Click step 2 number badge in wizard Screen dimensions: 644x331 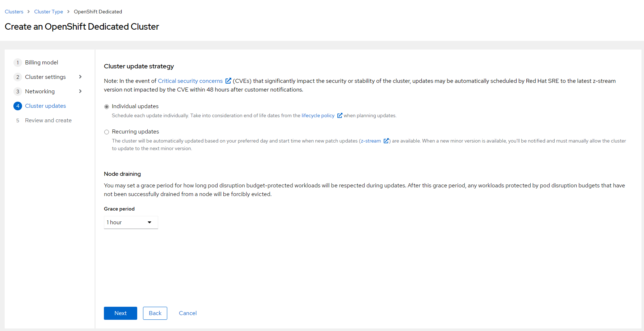click(18, 77)
